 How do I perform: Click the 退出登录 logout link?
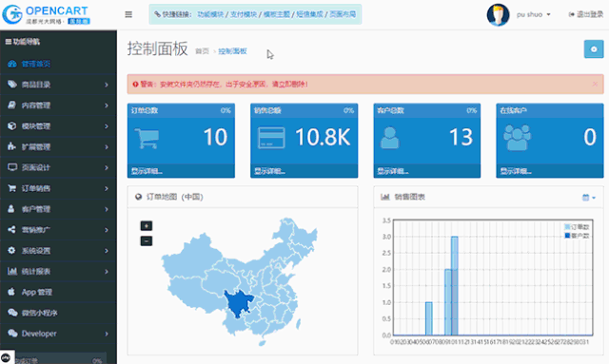tap(586, 14)
